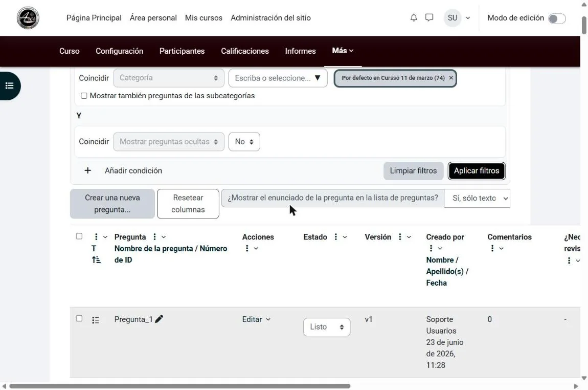Click version v1 cell
Image resolution: width=588 pixels, height=390 pixels.
[369, 319]
